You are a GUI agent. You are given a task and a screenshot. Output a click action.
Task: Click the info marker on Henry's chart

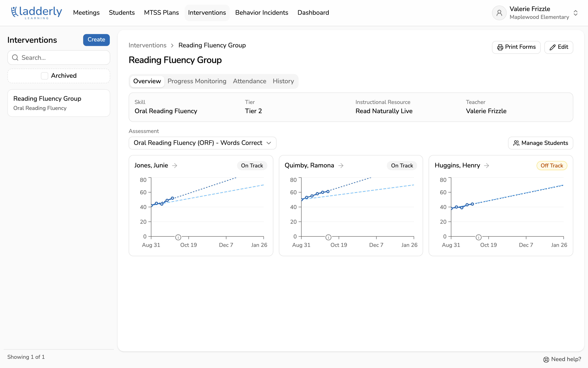tap(478, 237)
